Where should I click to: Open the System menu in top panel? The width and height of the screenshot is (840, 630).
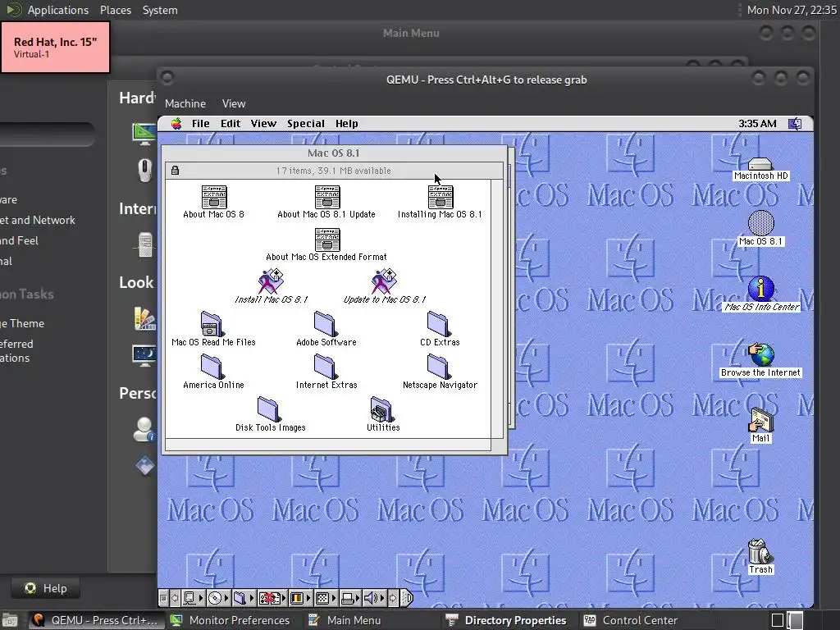tap(160, 10)
